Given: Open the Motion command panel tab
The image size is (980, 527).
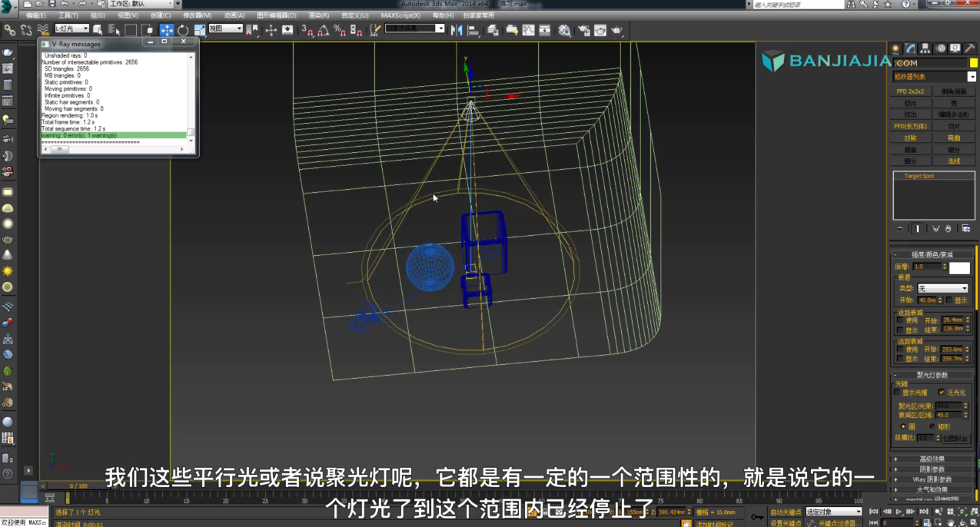Looking at the screenshot, I should pos(941,48).
